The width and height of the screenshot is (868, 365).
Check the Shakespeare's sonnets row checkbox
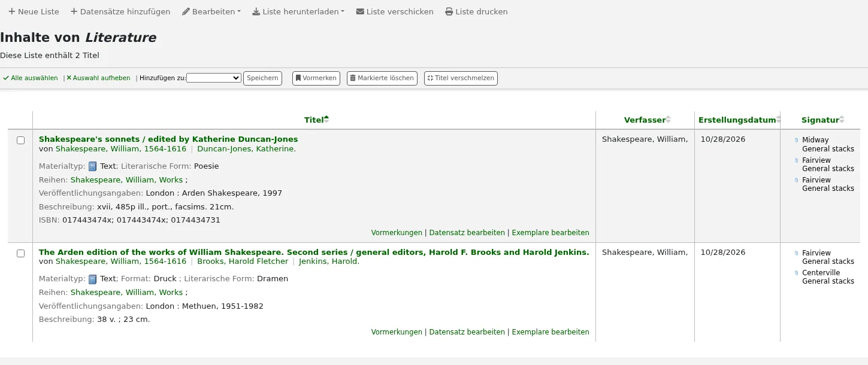(x=20, y=140)
